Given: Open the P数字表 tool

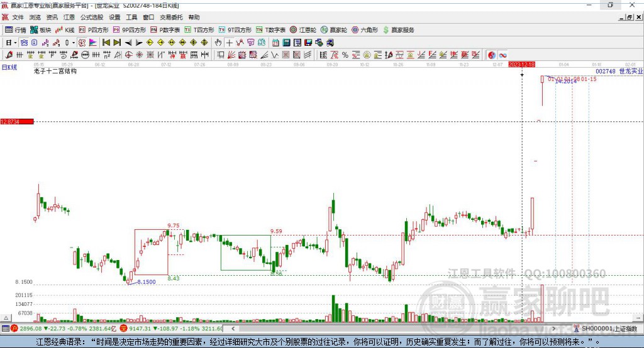Looking at the screenshot, I should tap(165, 30).
